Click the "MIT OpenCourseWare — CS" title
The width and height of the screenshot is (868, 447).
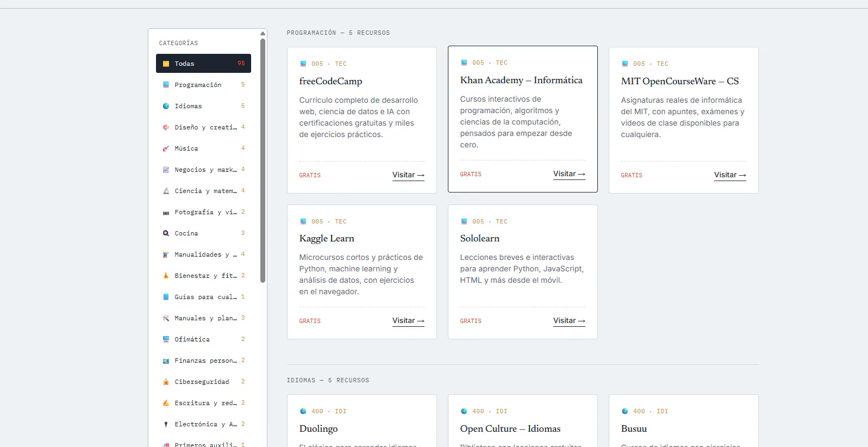click(680, 81)
